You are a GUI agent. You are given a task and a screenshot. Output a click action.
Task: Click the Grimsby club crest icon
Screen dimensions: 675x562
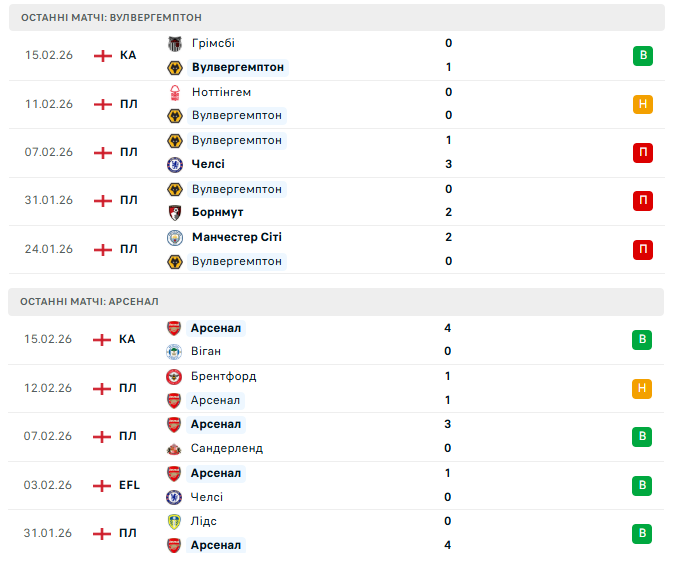175,43
